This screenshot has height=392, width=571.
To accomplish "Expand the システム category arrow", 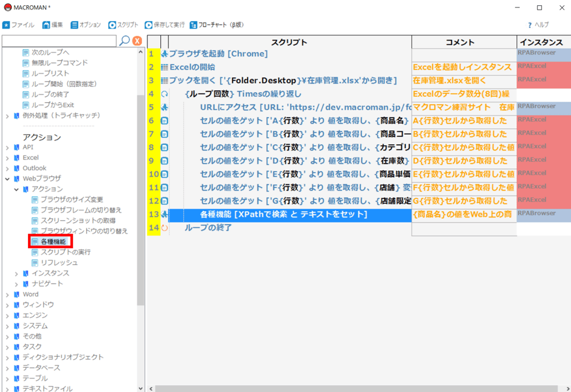I will (x=8, y=326).
